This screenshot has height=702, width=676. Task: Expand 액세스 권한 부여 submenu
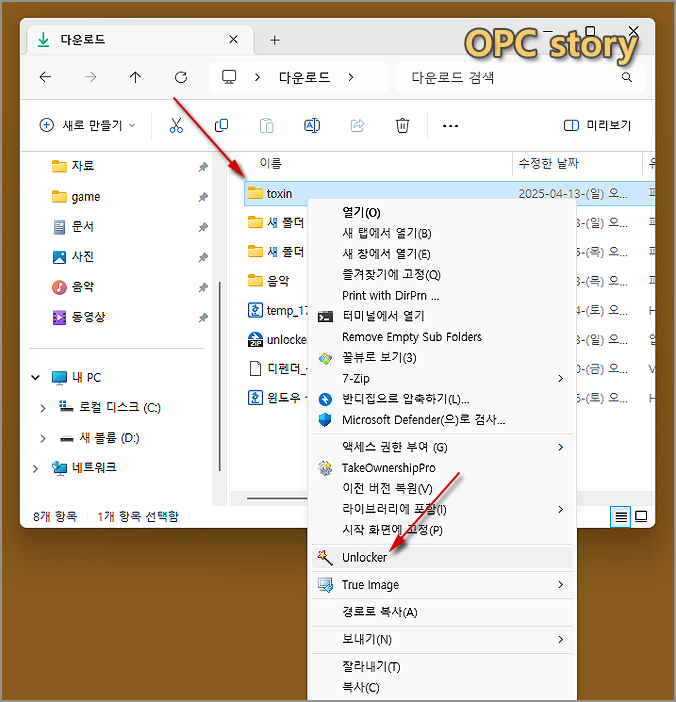(560, 447)
